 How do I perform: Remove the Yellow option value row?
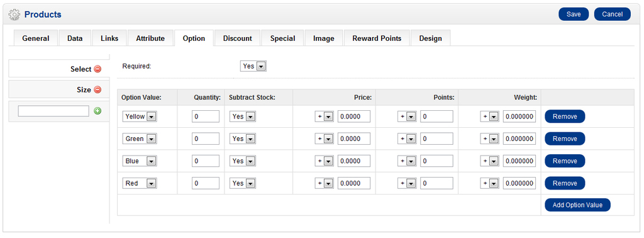pyautogui.click(x=565, y=116)
